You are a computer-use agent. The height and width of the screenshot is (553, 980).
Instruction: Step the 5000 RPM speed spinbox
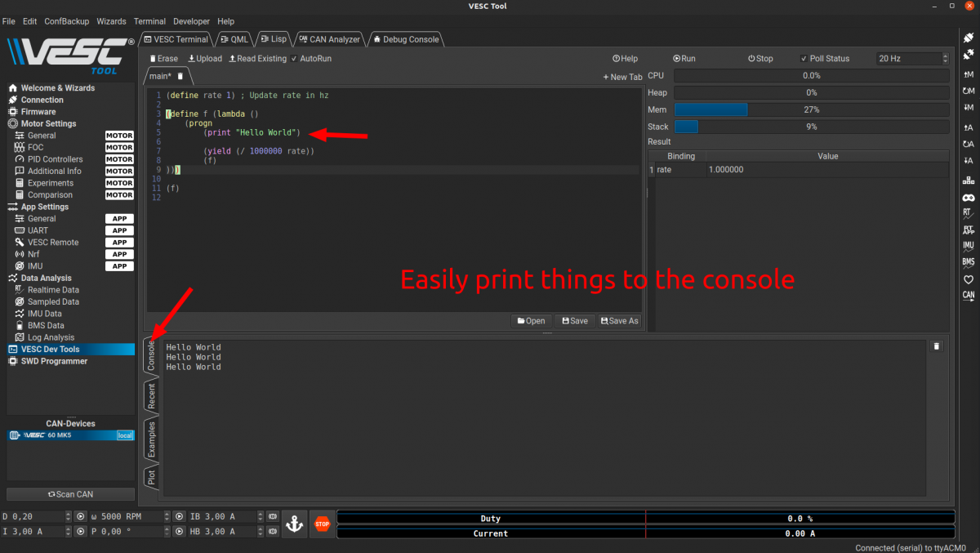point(167,516)
